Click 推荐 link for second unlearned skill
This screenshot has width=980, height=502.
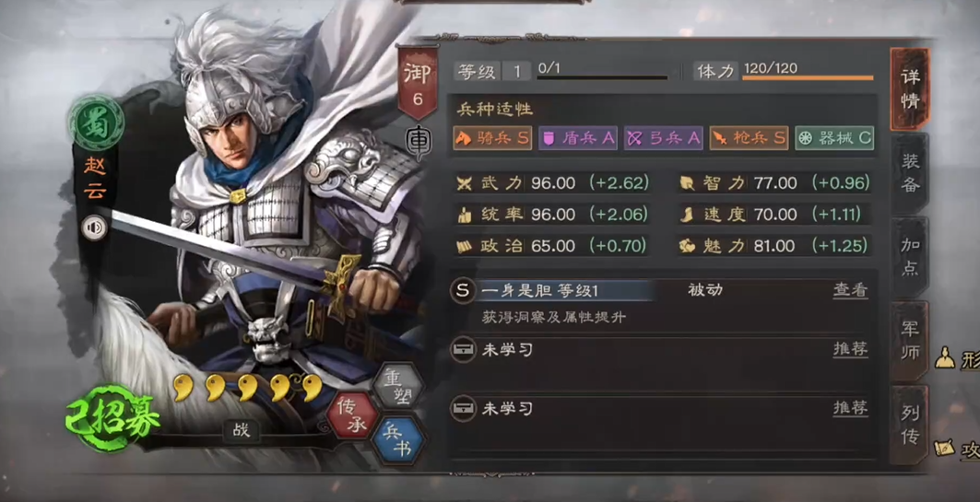[x=850, y=408]
